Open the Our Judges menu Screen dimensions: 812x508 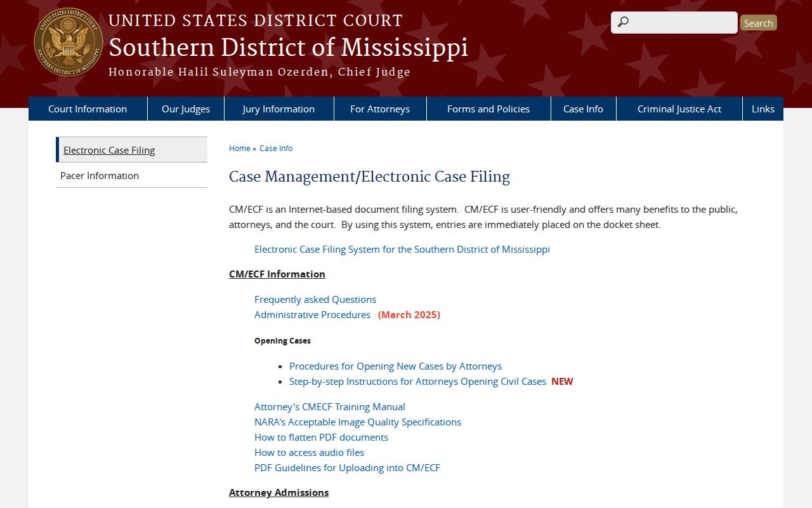click(x=186, y=109)
